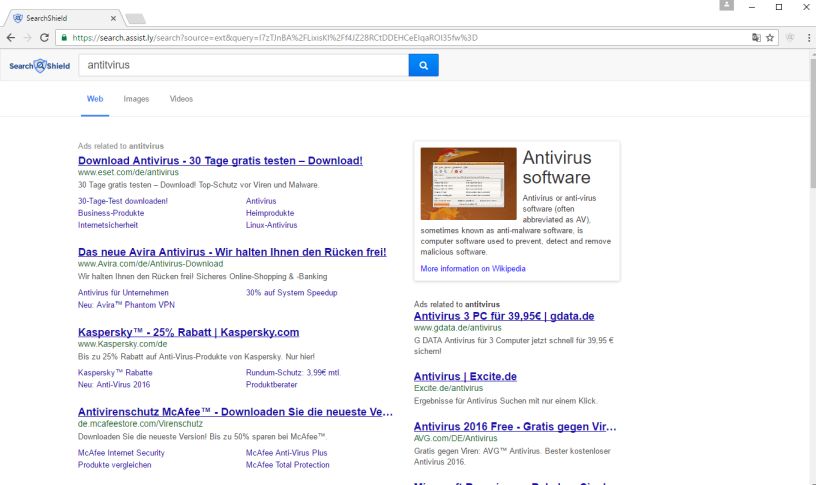Click Excite.de/antivirus URL text
The image size is (816, 485).
(x=448, y=388)
